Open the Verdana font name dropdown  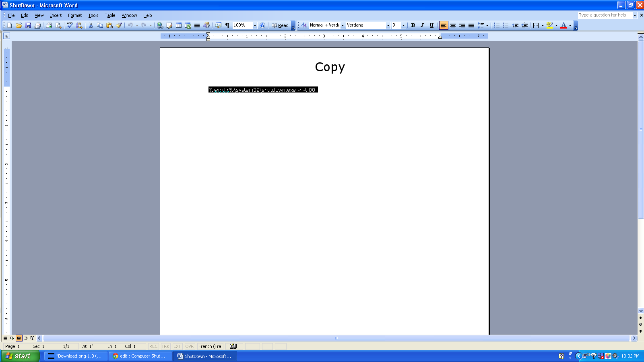tap(388, 25)
